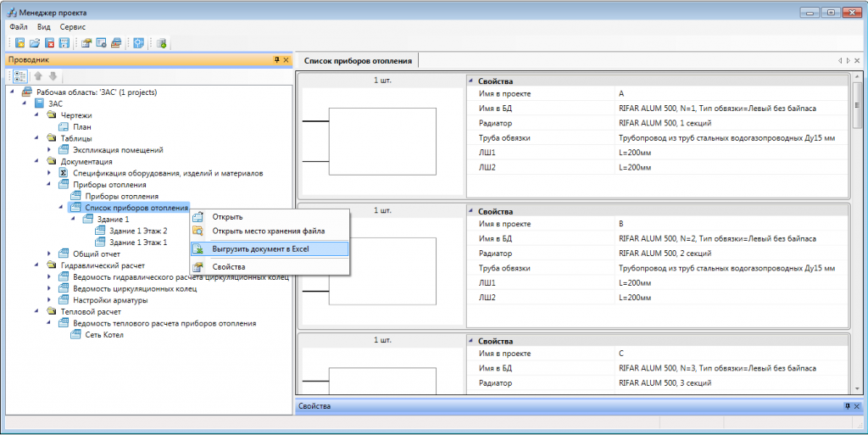Select Ведомость теплового расчета приборов отопления
868x435 pixels.
pyautogui.click(x=164, y=323)
